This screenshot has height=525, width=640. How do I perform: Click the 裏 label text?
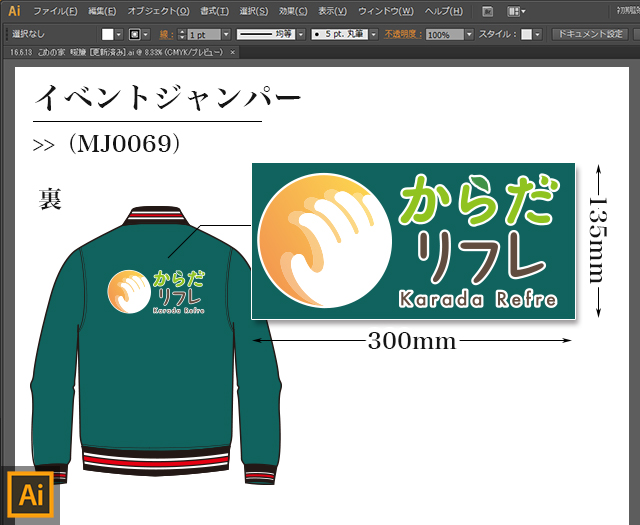coord(50,199)
